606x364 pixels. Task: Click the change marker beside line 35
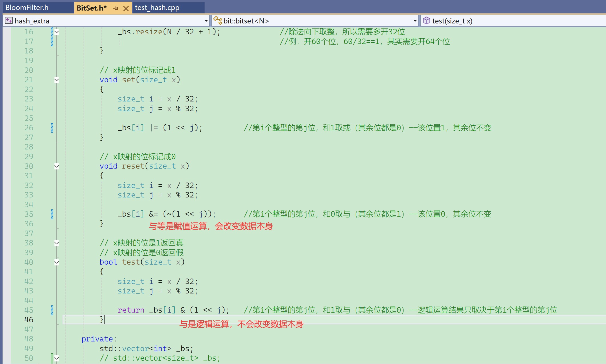click(52, 214)
